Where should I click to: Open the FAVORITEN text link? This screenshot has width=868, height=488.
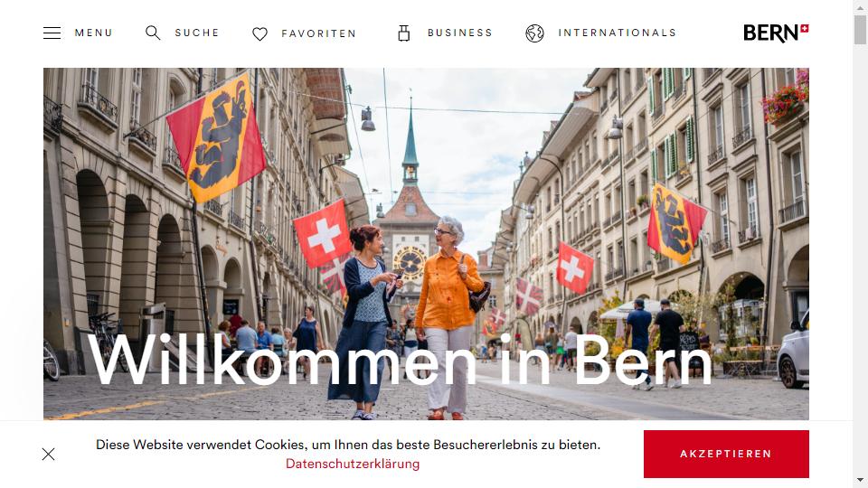(x=319, y=33)
